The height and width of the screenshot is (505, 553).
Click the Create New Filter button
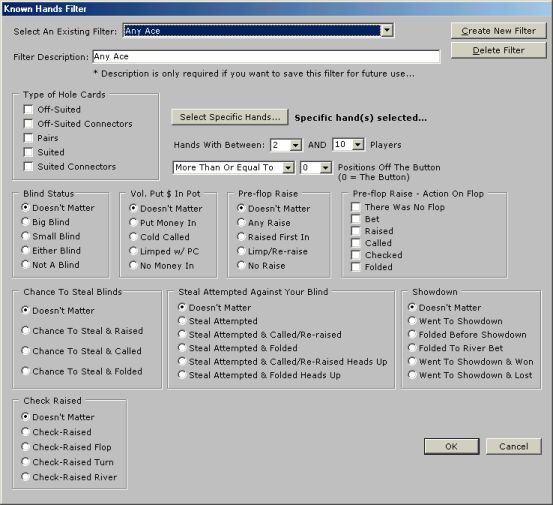click(498, 31)
